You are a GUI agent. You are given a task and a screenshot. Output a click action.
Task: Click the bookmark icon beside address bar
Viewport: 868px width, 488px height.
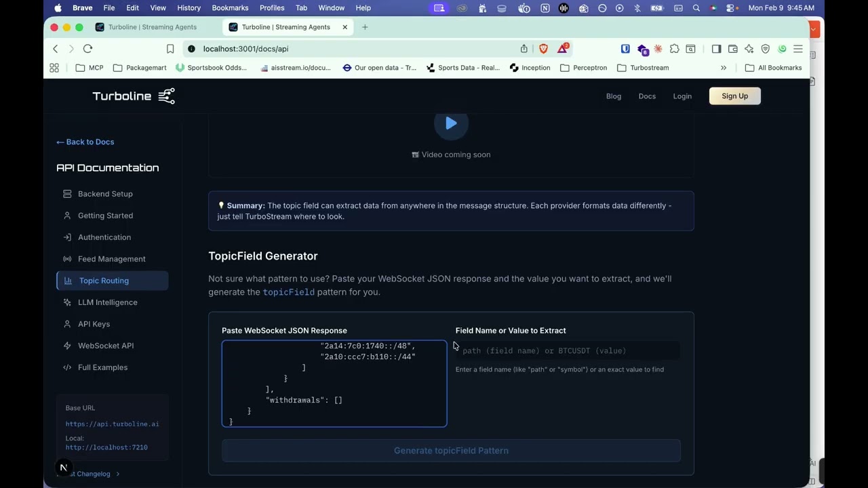tap(170, 49)
